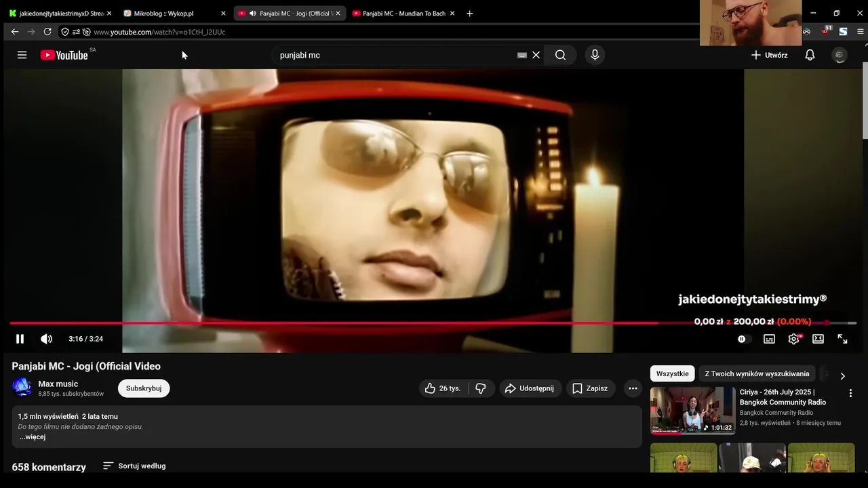Open the Max music channel avatar
The height and width of the screenshot is (488, 868).
pos(22,388)
